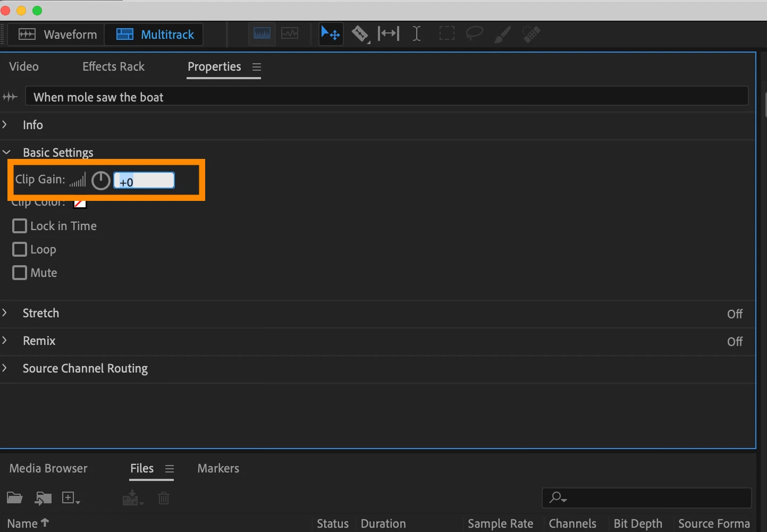The image size is (767, 532).
Task: Enable Lock in Time checkbox
Action: [20, 226]
